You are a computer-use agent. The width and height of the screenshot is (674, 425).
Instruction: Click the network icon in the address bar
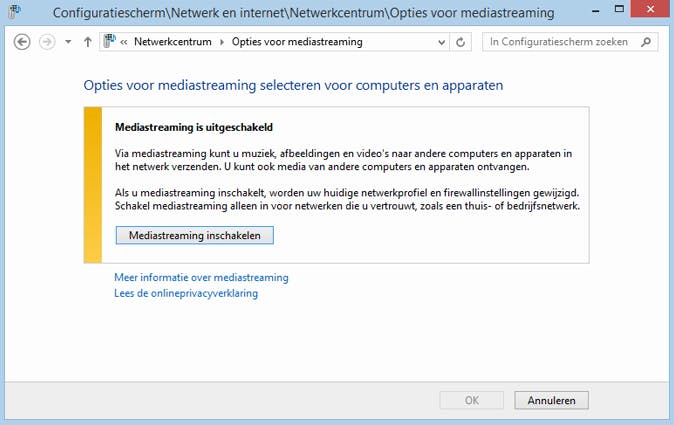pyautogui.click(x=109, y=42)
